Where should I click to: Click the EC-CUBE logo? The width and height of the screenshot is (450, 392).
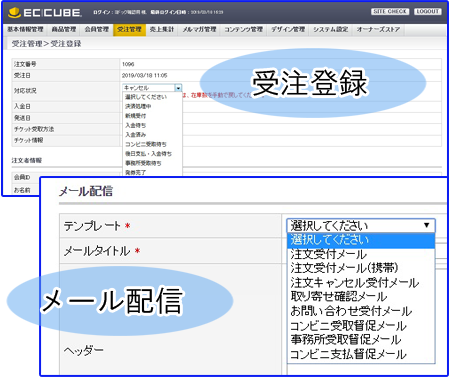click(45, 12)
